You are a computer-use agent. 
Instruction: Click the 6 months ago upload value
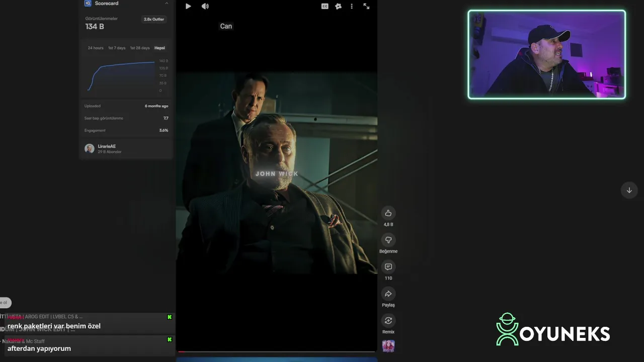pyautogui.click(x=156, y=106)
